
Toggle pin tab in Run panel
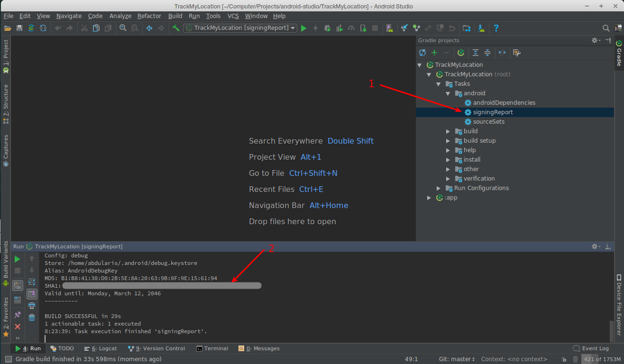pyautogui.click(x=18, y=315)
